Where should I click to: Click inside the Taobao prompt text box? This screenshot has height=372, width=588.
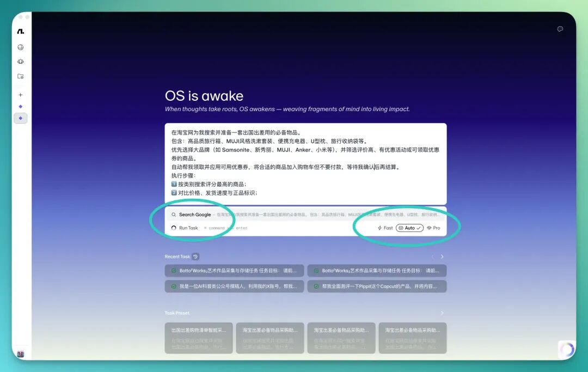tap(305, 163)
